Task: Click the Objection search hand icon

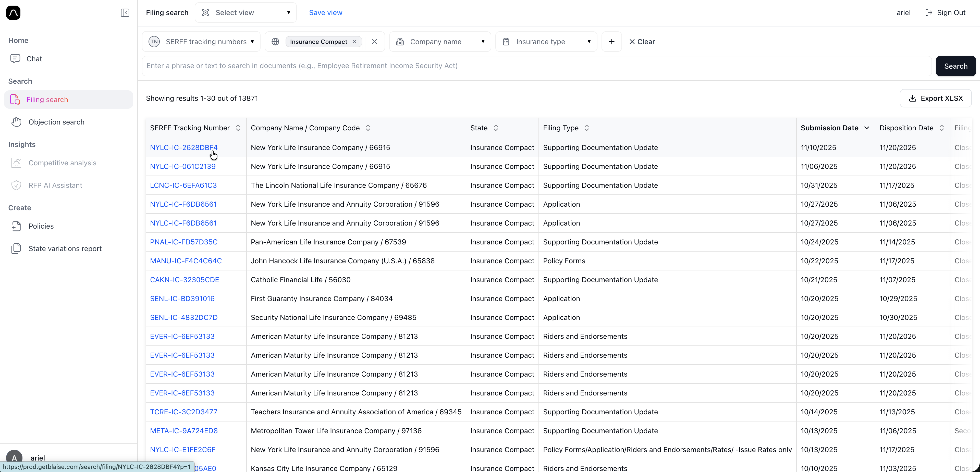Action: tap(16, 122)
